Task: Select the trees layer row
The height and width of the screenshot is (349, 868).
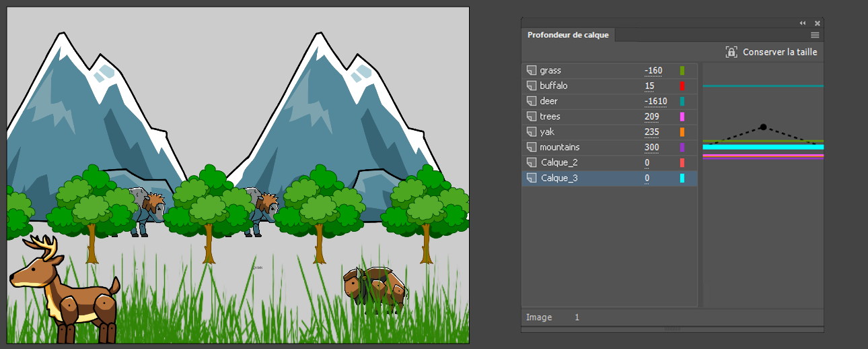Action: [x=610, y=117]
